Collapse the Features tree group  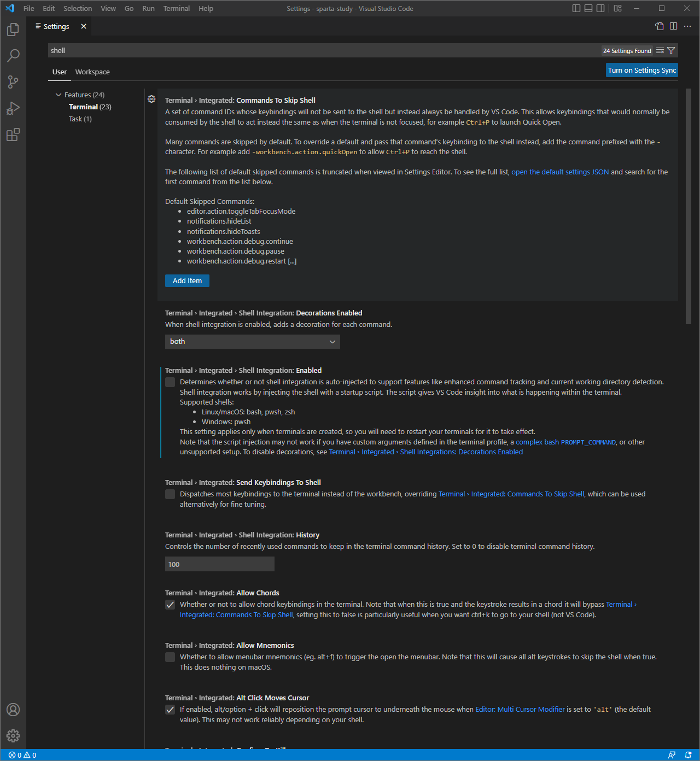(59, 95)
